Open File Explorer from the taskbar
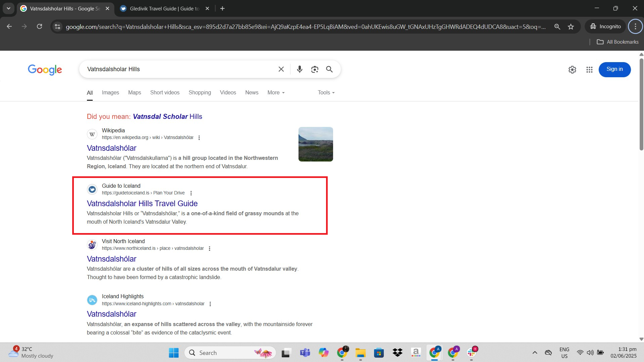 [x=360, y=353]
